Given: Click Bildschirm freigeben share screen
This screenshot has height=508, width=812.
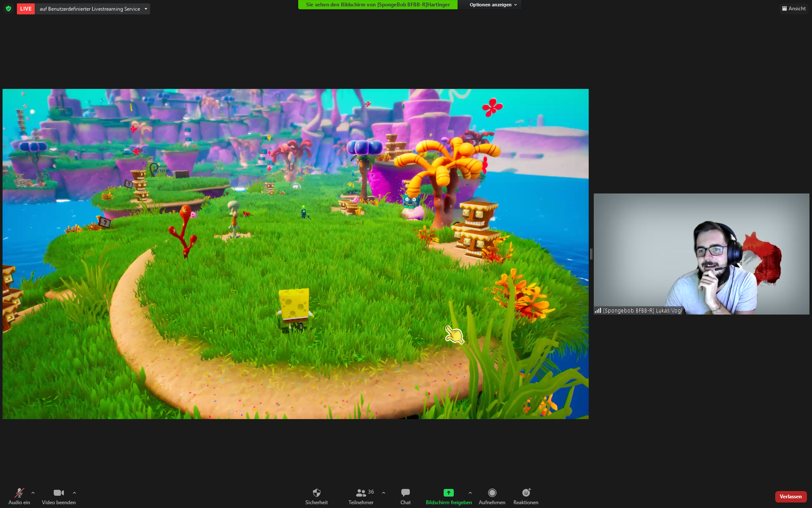Looking at the screenshot, I should (449, 496).
